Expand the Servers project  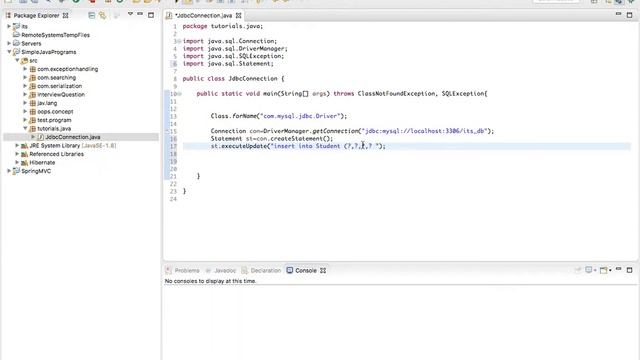click(9, 43)
